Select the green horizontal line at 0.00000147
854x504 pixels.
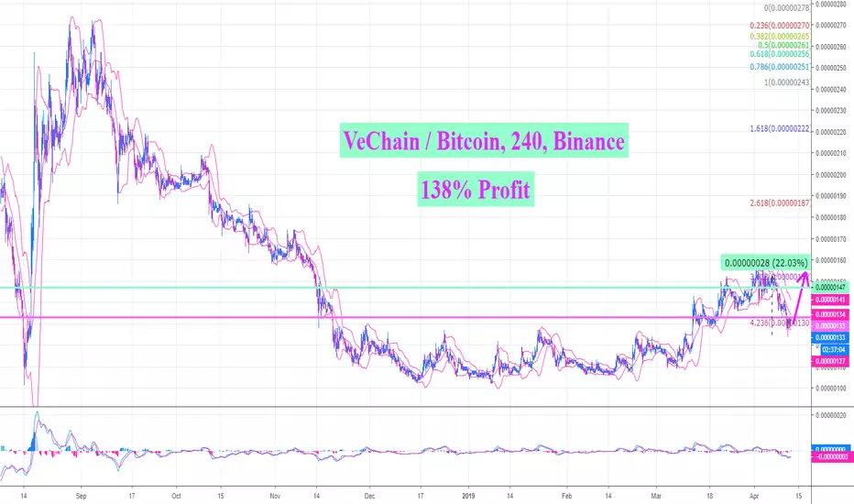click(406, 287)
